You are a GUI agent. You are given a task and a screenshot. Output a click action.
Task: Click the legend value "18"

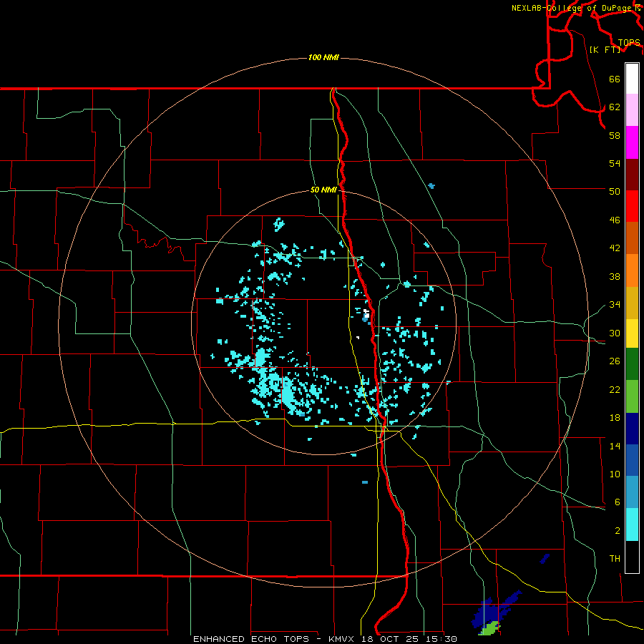pyautogui.click(x=615, y=418)
